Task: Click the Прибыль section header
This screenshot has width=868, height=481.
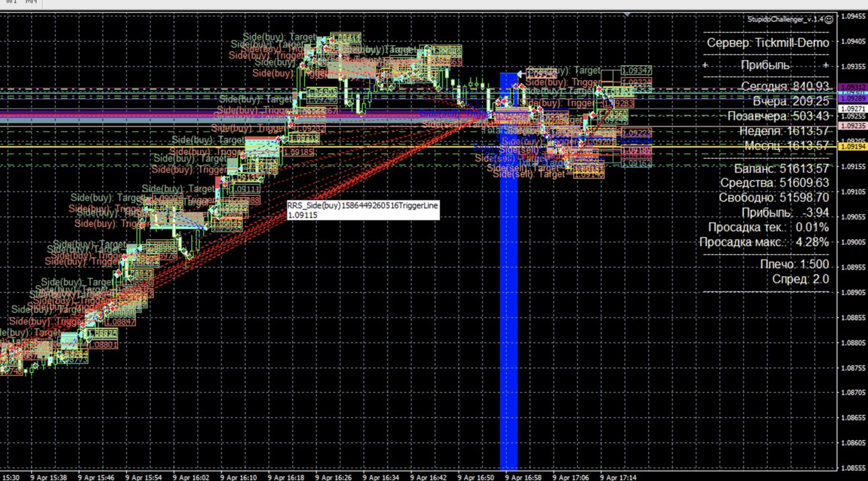Action: [765, 65]
